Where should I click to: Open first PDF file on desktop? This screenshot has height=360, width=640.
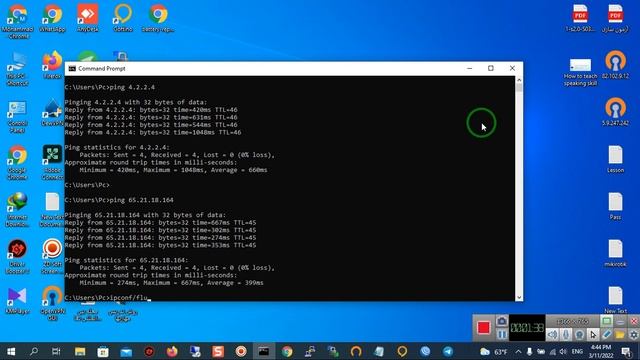(x=580, y=18)
